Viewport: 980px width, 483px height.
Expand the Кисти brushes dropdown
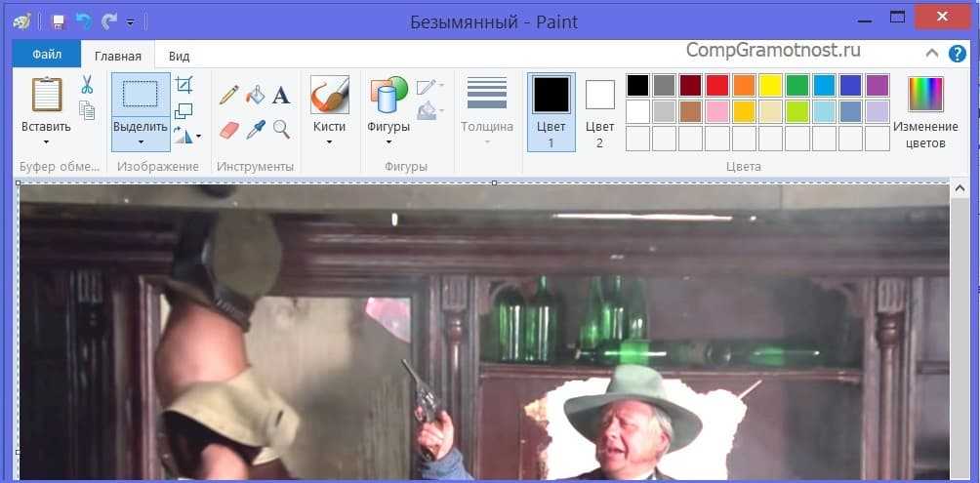[329, 142]
